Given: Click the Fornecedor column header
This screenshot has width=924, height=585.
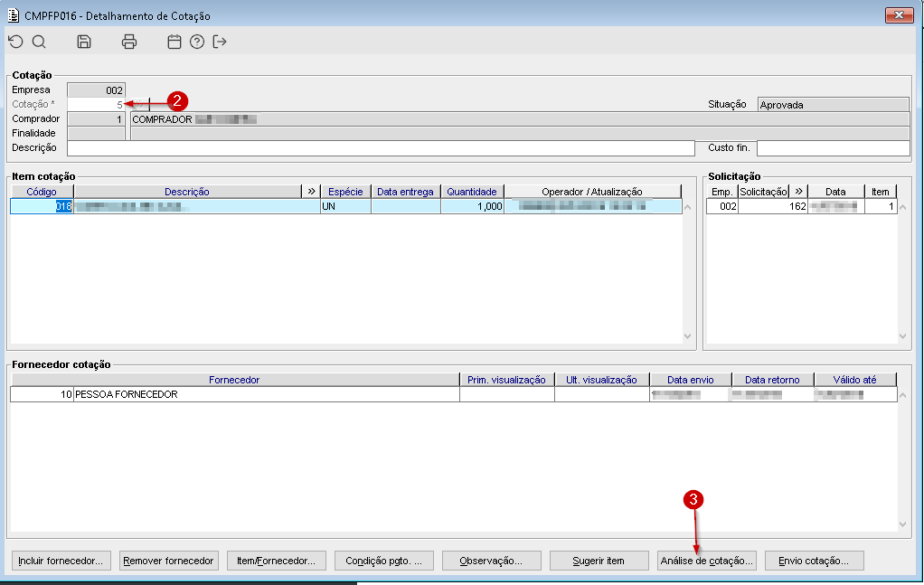Looking at the screenshot, I should click(234, 380).
